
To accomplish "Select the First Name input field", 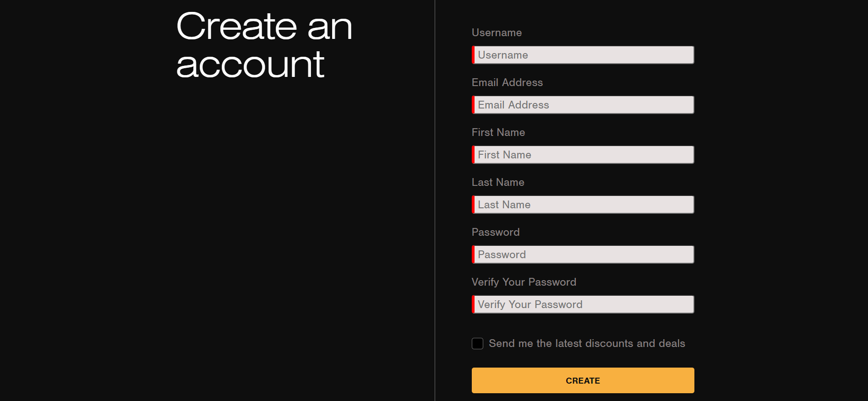I will (x=583, y=155).
